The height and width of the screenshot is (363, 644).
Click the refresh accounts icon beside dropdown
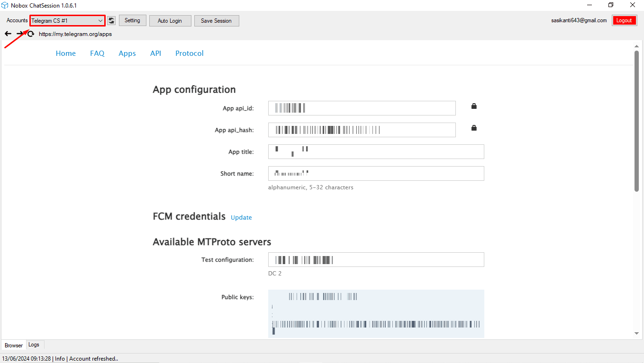coord(111,20)
